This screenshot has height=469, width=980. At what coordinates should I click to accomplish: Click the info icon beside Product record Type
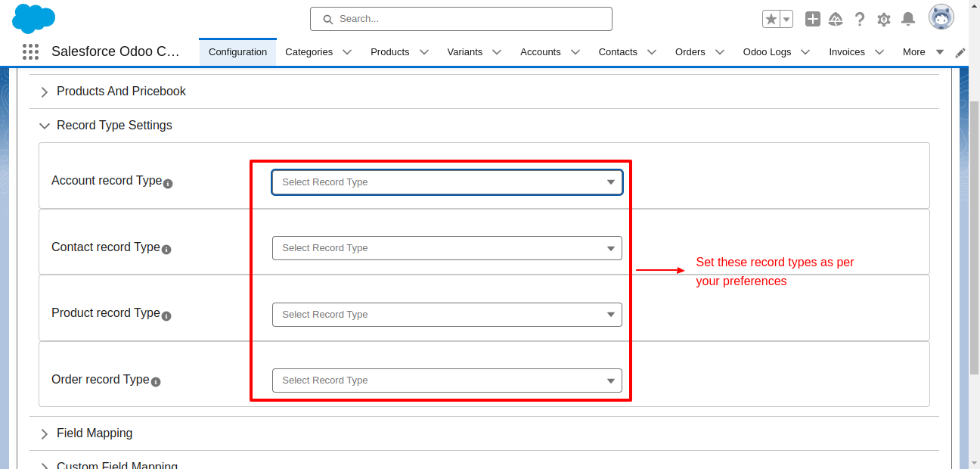[x=166, y=315]
